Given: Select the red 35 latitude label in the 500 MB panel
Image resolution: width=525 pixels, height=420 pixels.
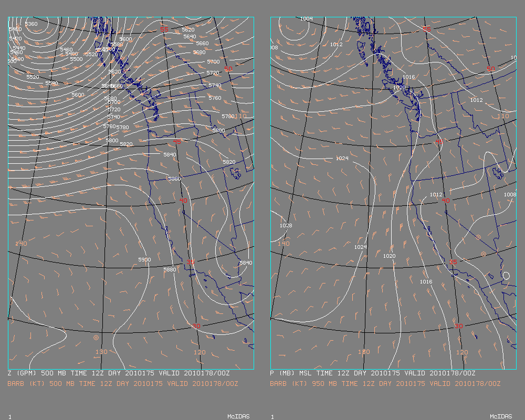Looking at the screenshot, I should click(x=190, y=262).
